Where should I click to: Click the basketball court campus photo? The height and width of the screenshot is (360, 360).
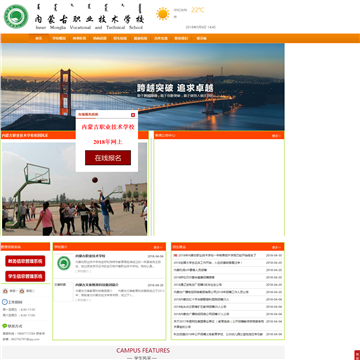[75, 189]
